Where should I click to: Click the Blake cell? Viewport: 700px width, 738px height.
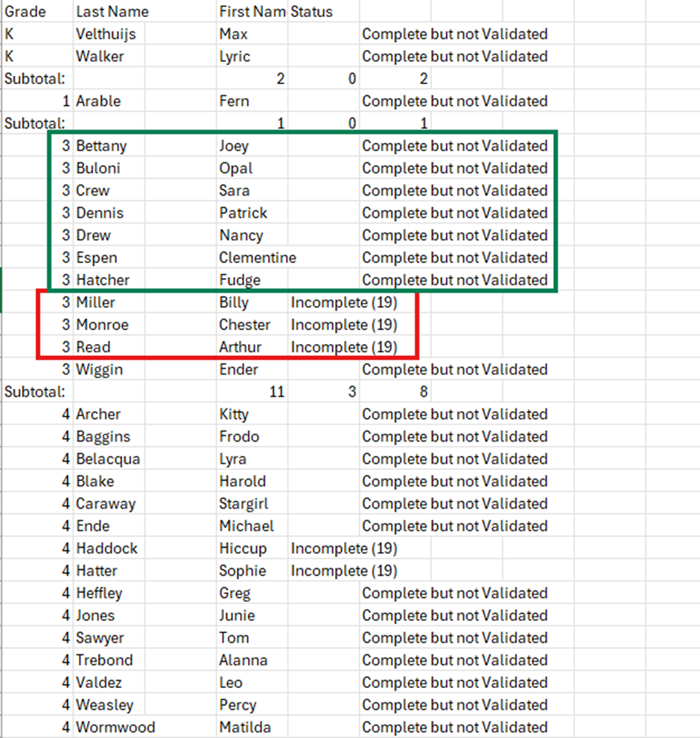pos(109,481)
